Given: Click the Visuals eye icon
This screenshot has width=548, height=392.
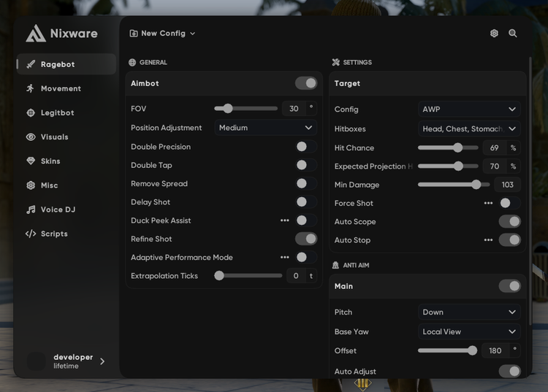Looking at the screenshot, I should 31,137.
